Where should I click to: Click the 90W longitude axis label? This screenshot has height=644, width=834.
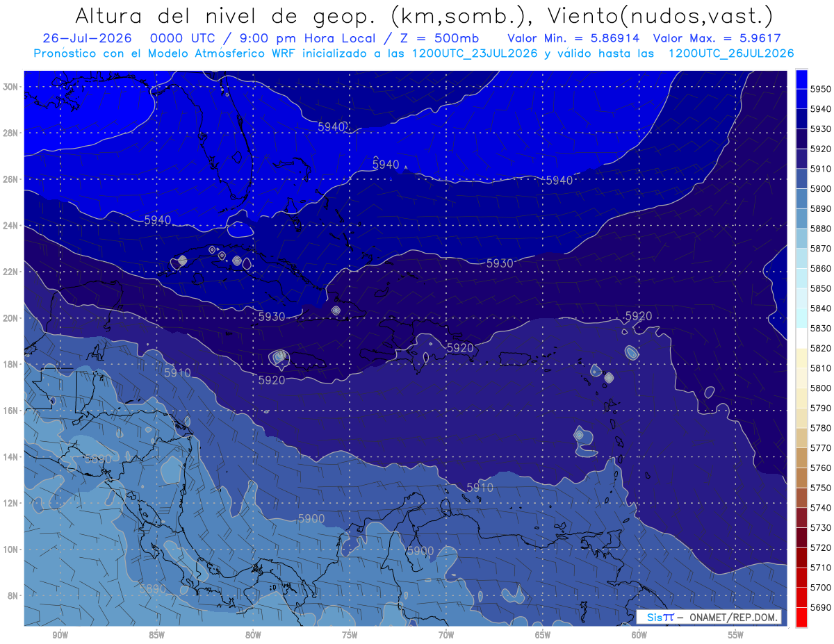click(60, 635)
